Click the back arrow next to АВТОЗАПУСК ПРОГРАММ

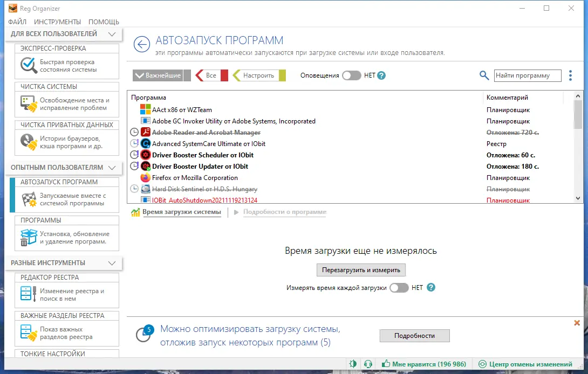(x=142, y=45)
